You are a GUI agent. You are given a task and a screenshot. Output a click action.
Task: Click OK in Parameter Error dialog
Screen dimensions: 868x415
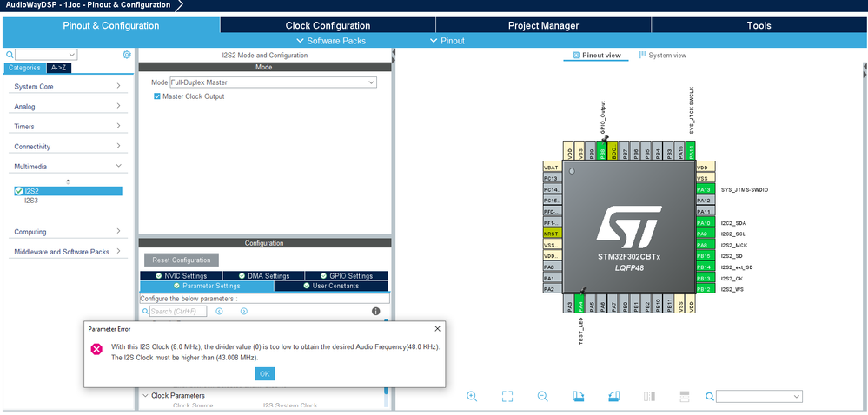pyautogui.click(x=265, y=373)
